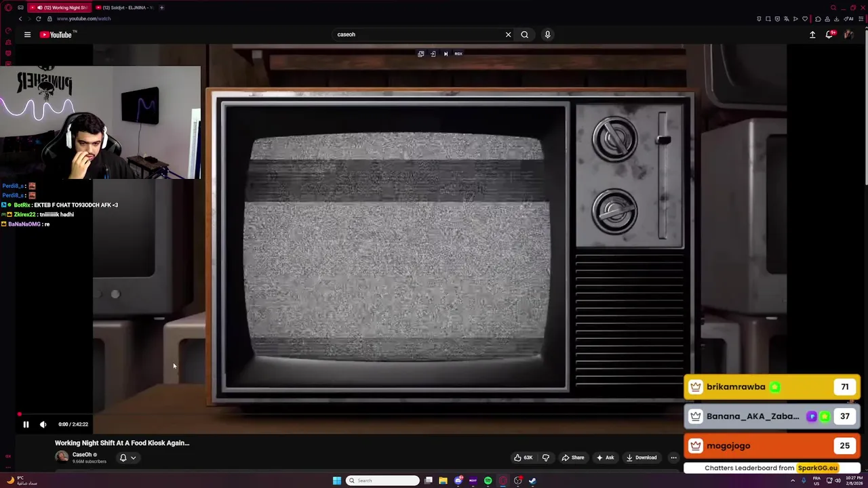Dislike the video

[x=545, y=457]
